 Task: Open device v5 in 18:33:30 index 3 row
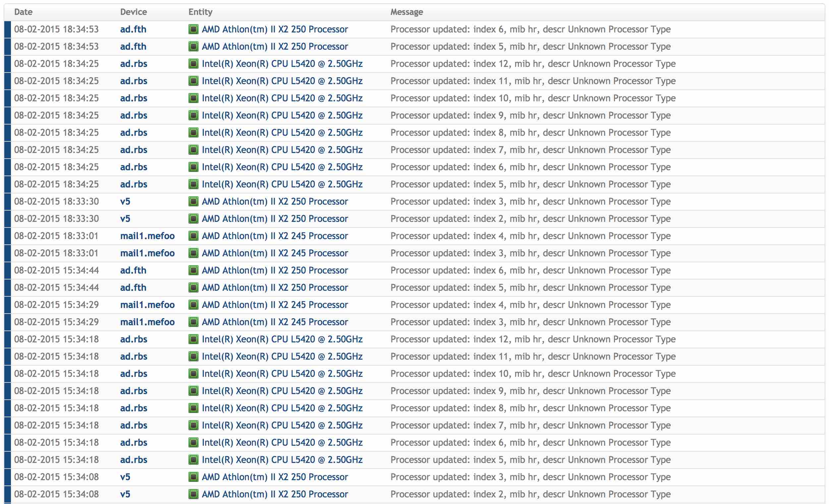tap(125, 201)
